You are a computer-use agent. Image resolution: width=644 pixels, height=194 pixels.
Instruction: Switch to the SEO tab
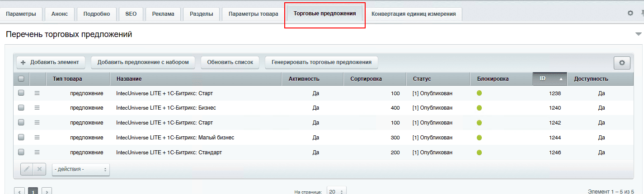131,14
